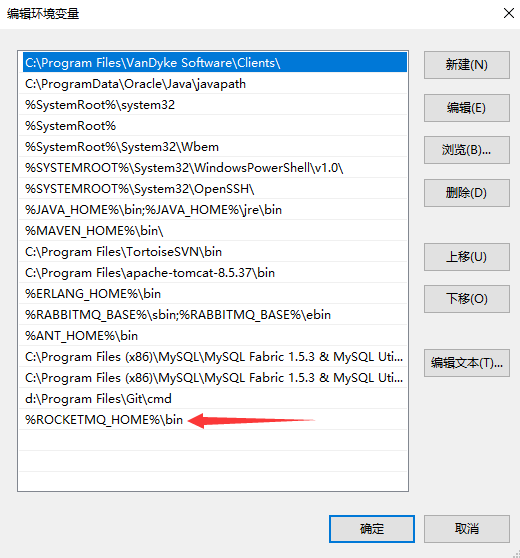Screen dimensions: 520x558
Task: Select the Oracle\Java\javapath entry
Action: [213, 84]
